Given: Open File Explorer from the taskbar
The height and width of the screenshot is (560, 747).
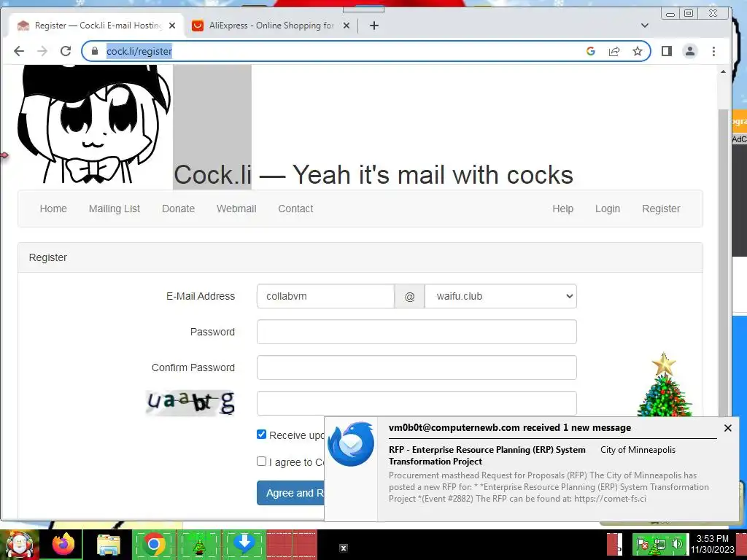Looking at the screenshot, I should [109, 545].
